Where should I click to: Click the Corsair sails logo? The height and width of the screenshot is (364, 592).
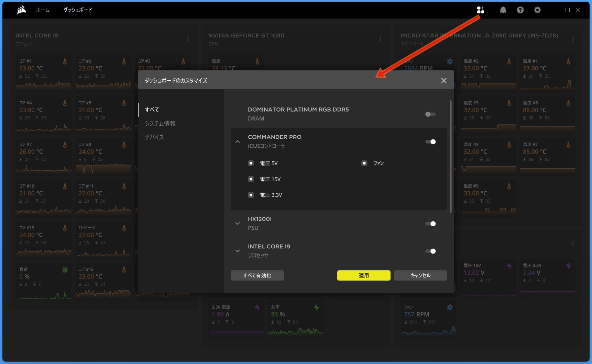21,10
